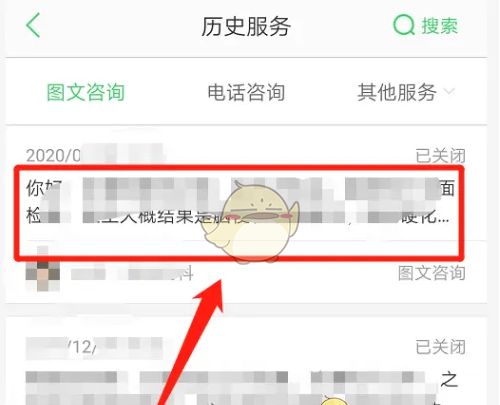Viewport: 500px width, 405px height.
Task: Tap the 历史服务 page title
Action: pos(246,26)
